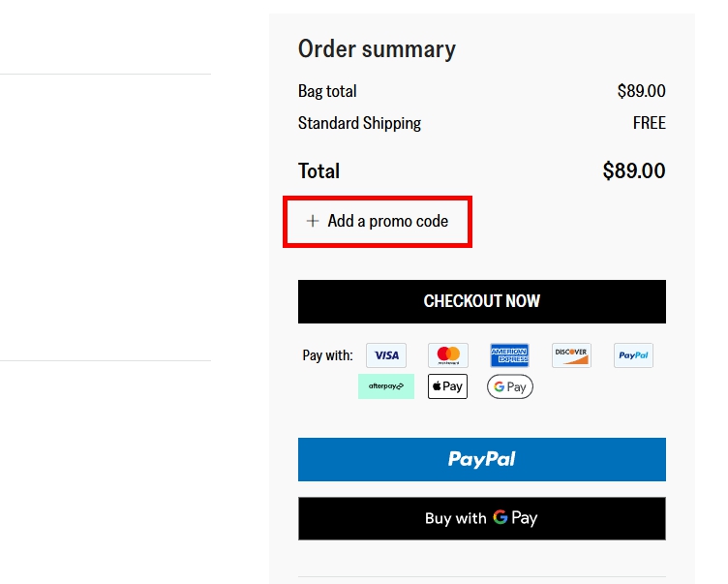Pay using the blue PayPal button
This screenshot has height=584, width=728.
482,459
